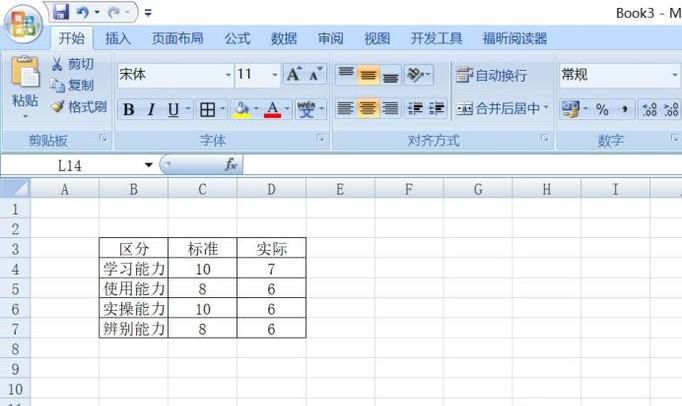Screen dimensions: 682x406
Task: Redo the last undone action
Action: point(114,13)
